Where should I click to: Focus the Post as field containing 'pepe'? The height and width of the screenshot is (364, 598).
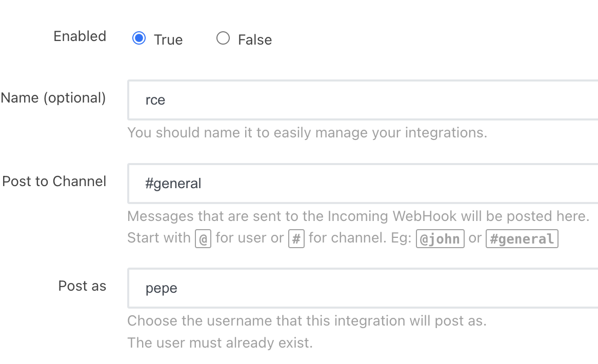click(359, 288)
